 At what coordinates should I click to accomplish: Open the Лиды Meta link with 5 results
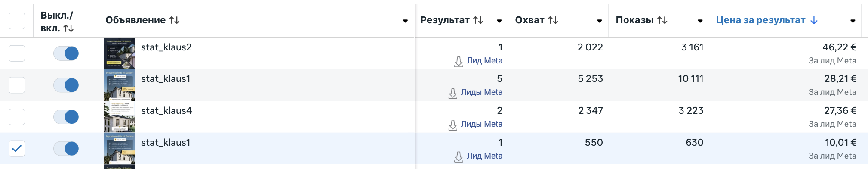pos(481,92)
